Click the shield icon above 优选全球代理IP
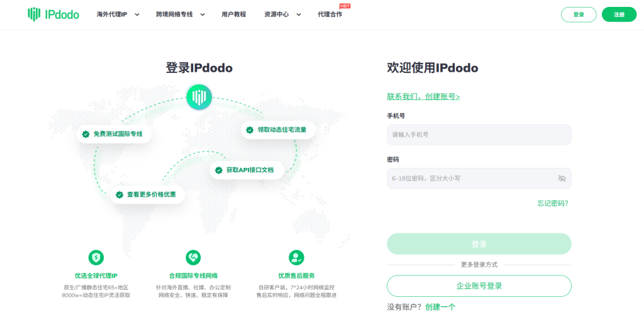The image size is (644, 322). click(x=96, y=257)
